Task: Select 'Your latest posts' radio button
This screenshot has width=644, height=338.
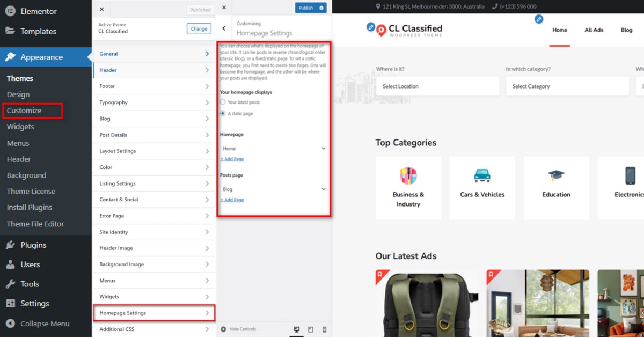Action: click(x=223, y=102)
